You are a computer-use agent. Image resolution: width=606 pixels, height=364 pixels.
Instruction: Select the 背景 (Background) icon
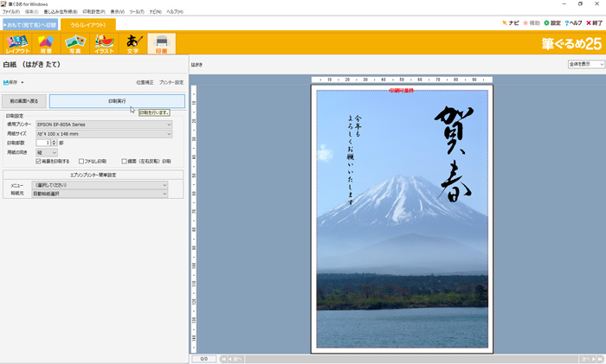[45, 43]
